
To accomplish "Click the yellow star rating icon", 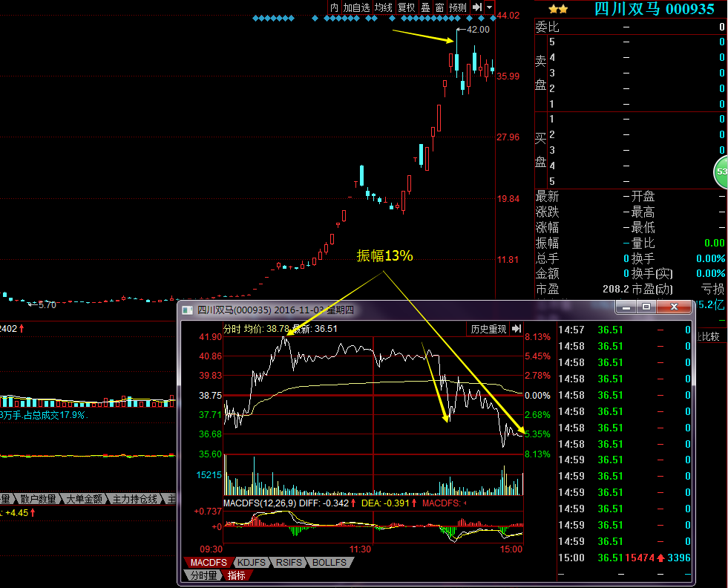I will (558, 9).
